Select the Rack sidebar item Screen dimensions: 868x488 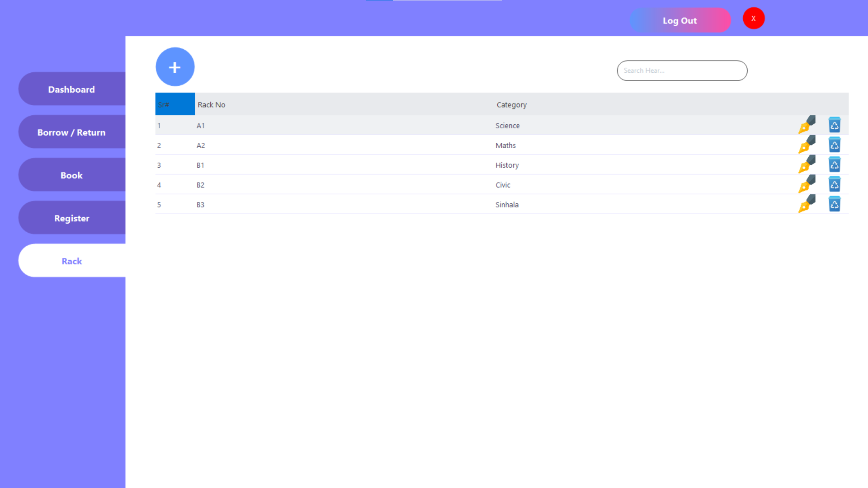71,261
